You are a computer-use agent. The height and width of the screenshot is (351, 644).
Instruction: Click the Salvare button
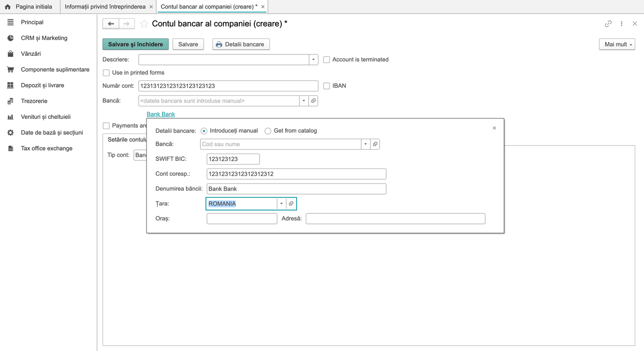click(x=188, y=44)
